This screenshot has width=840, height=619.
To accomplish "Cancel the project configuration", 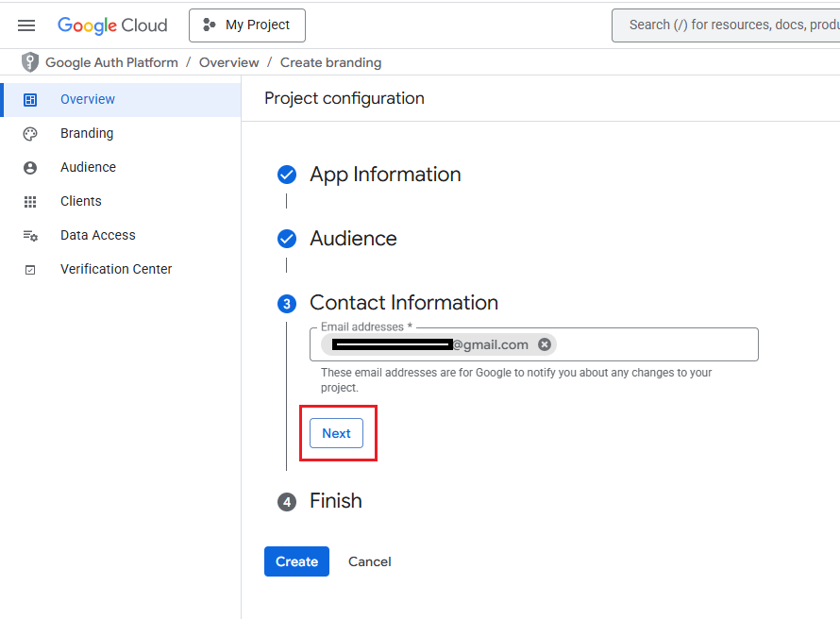I will coord(370,561).
